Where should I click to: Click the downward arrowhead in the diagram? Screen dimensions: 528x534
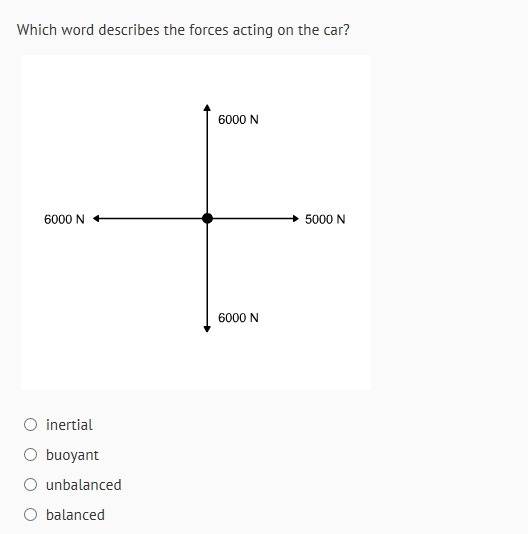(x=207, y=329)
